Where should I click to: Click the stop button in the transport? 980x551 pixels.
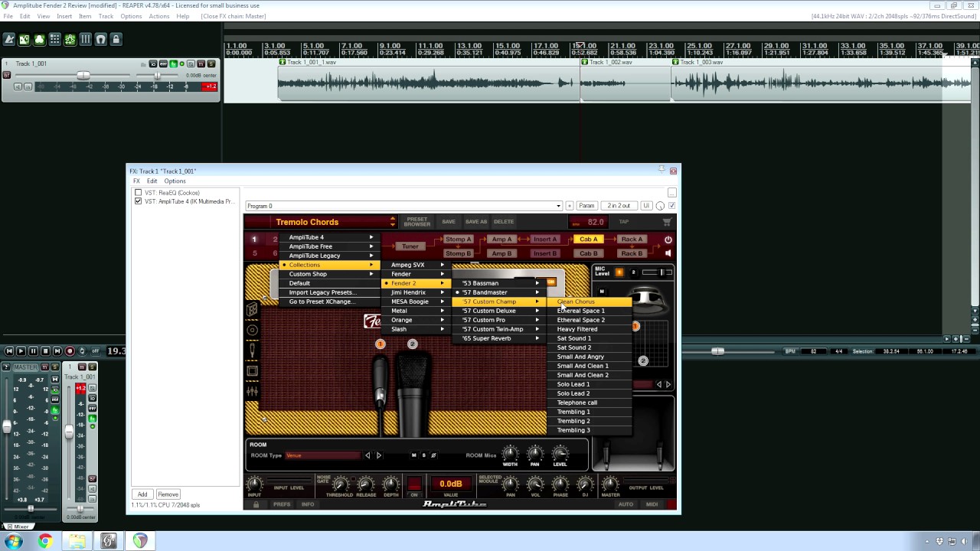click(x=45, y=351)
